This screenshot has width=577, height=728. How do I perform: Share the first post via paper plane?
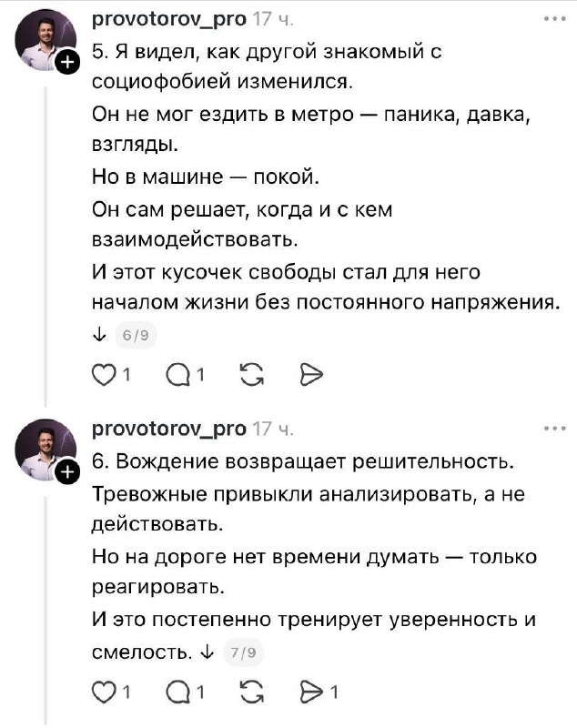[x=310, y=374]
